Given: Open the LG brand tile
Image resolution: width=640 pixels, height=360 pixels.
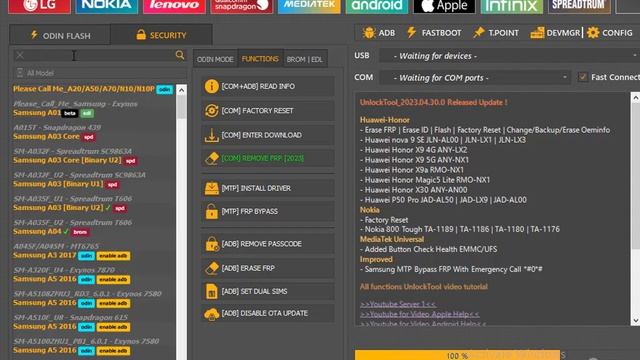Looking at the screenshot, I should (x=39, y=6).
